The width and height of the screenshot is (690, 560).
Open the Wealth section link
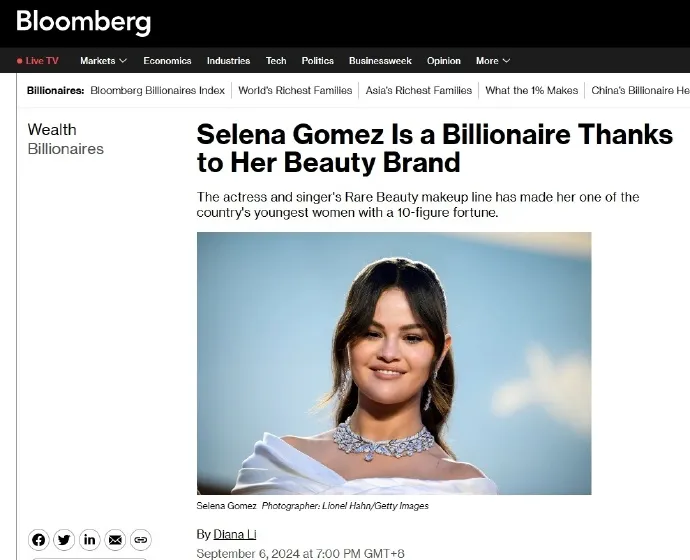click(52, 130)
